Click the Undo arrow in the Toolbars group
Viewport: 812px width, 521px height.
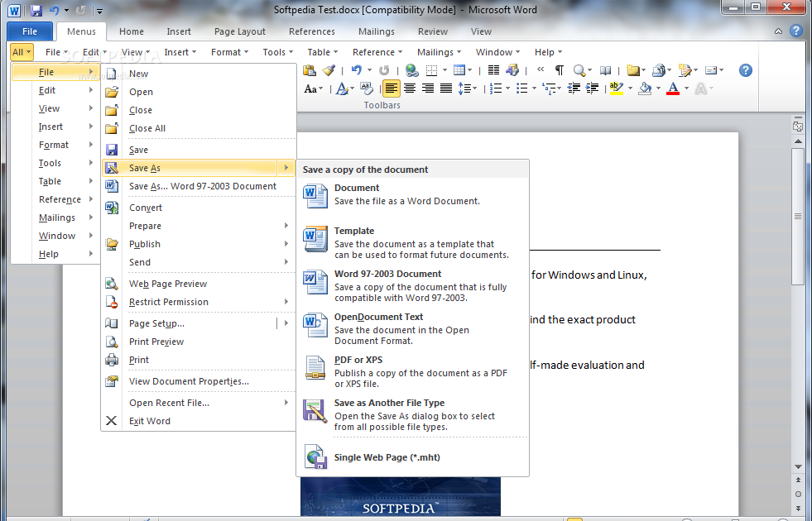point(356,70)
